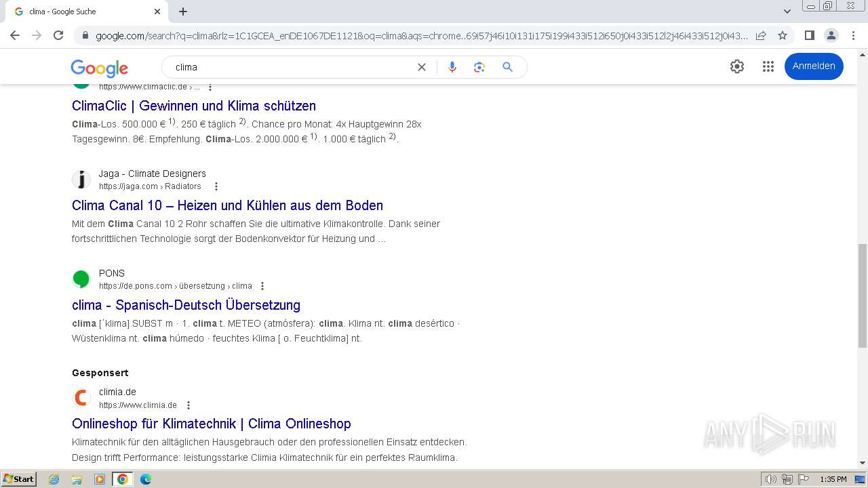
Task: Open Onlineshop für Klimatechnik sponsored result
Action: tap(212, 424)
